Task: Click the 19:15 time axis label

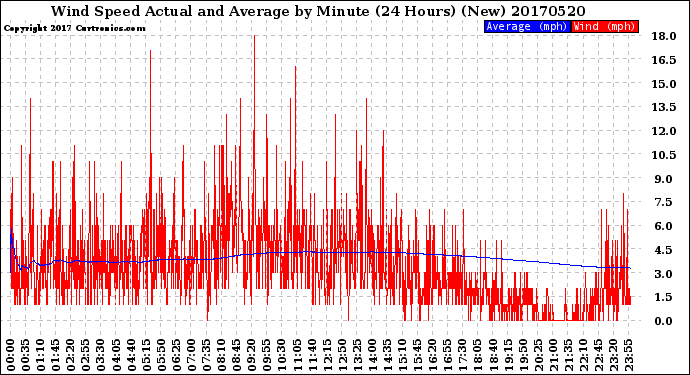Action: [509, 355]
